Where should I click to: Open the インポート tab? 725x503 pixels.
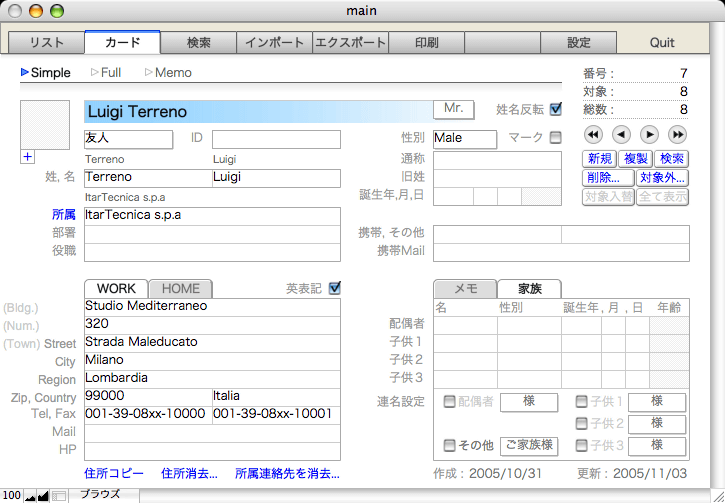tap(275, 43)
